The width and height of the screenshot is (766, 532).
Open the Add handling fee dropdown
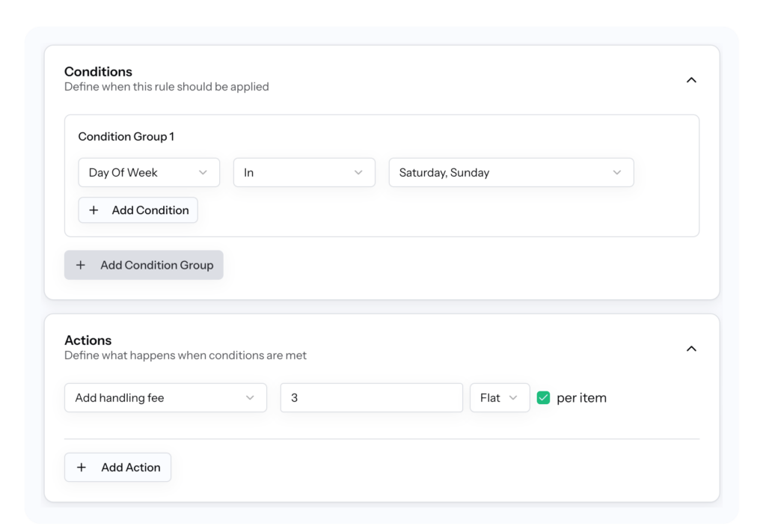165,397
